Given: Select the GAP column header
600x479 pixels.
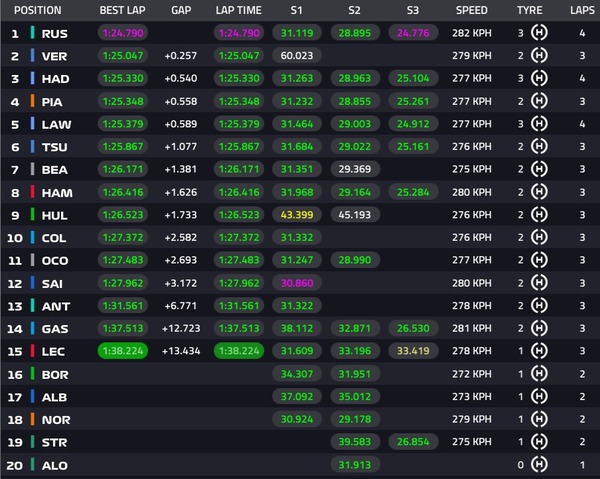Looking at the screenshot, I should tap(181, 10).
